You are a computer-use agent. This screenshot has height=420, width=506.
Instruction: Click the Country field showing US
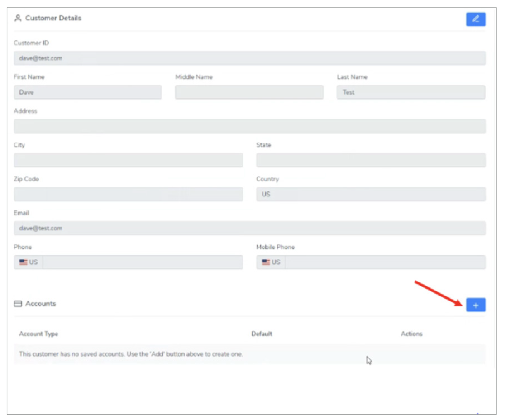tap(371, 195)
